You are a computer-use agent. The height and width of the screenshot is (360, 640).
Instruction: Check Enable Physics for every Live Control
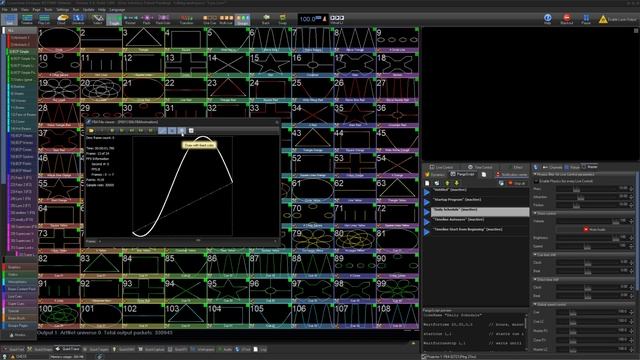tap(536, 181)
